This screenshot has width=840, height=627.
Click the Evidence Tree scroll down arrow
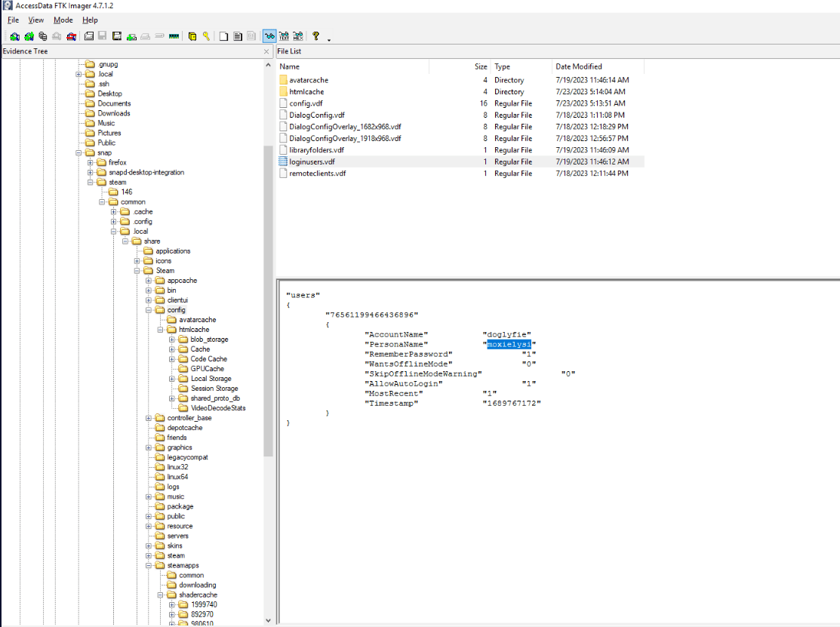(x=269, y=620)
